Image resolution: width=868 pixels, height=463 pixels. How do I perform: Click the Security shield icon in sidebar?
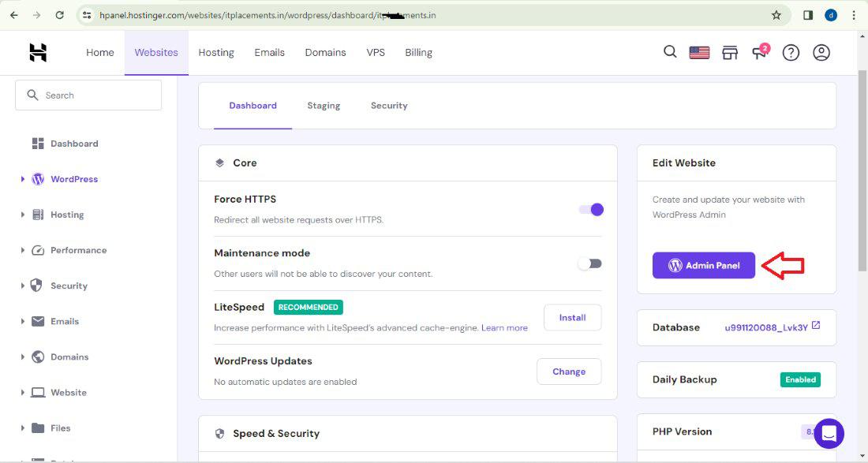(36, 286)
